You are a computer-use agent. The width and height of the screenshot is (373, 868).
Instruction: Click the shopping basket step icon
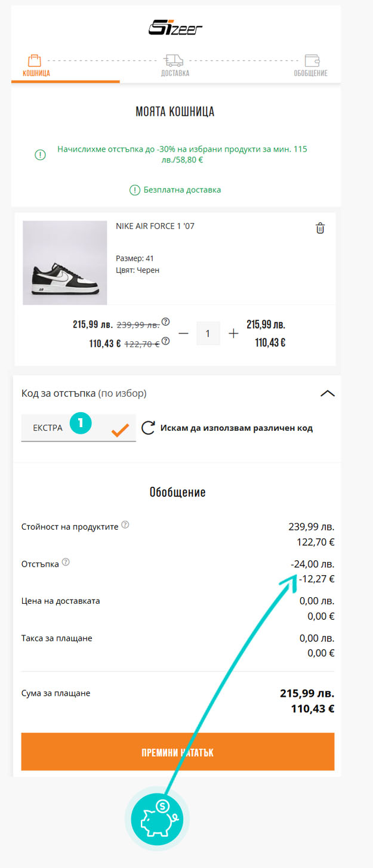point(35,60)
